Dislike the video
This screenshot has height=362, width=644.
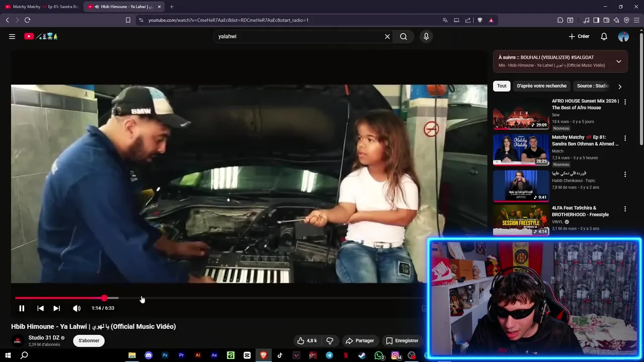point(330,340)
